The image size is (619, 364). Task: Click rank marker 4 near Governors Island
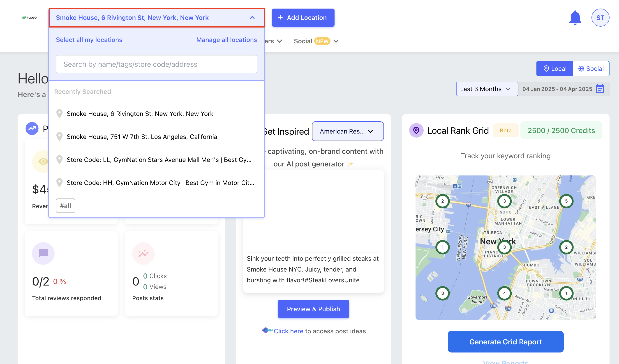pyautogui.click(x=504, y=293)
